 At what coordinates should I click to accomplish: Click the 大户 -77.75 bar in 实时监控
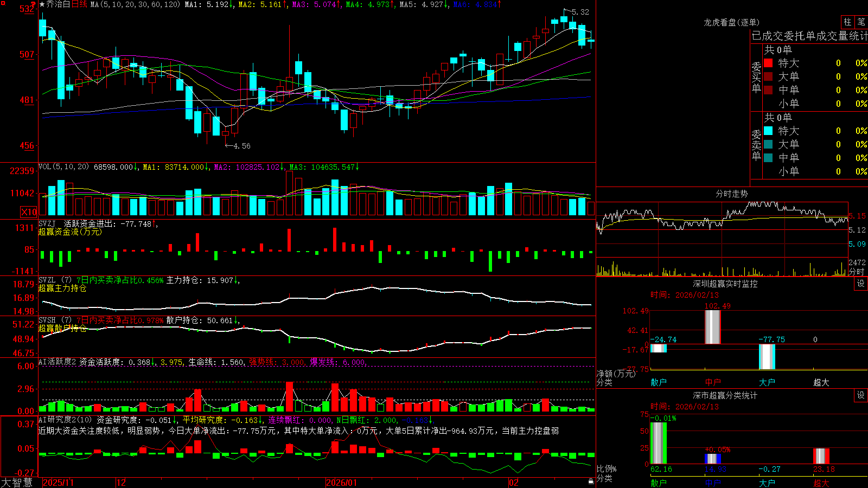[767, 357]
